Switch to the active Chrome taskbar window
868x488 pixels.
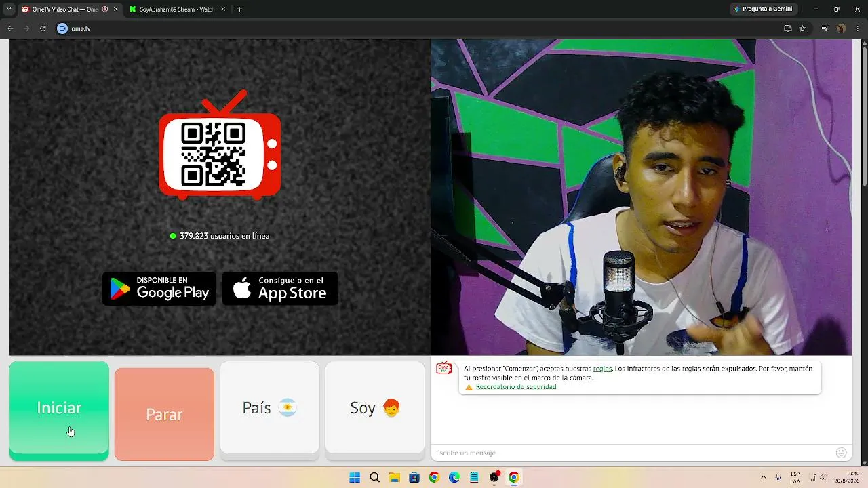(514, 477)
